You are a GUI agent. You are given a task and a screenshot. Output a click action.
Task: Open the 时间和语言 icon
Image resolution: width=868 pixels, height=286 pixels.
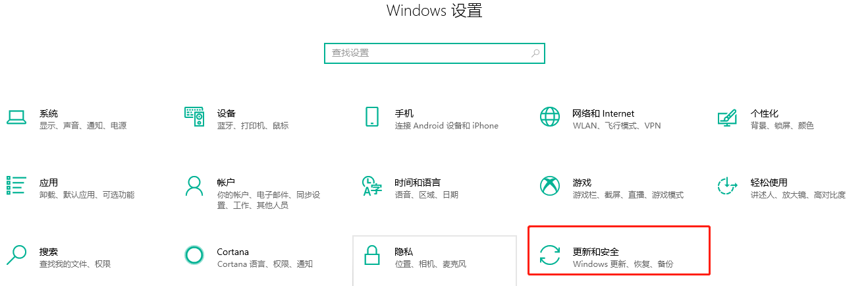pos(372,186)
